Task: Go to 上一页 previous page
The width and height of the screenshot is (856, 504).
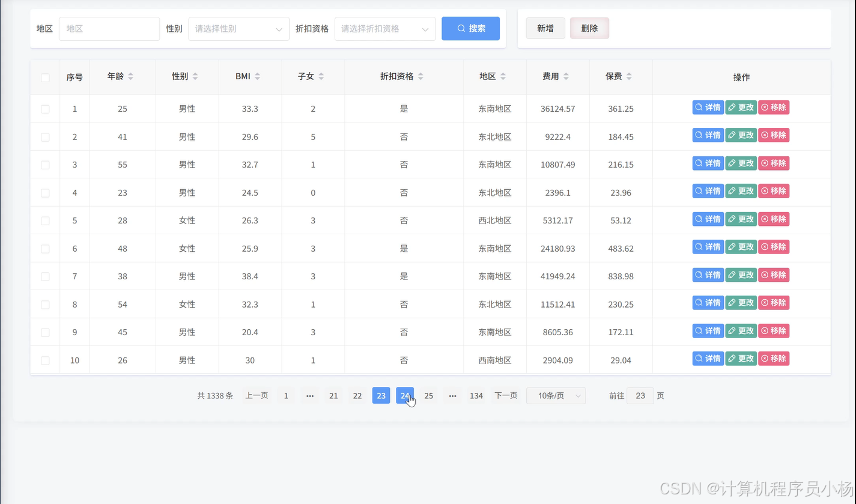Action: 256,396
